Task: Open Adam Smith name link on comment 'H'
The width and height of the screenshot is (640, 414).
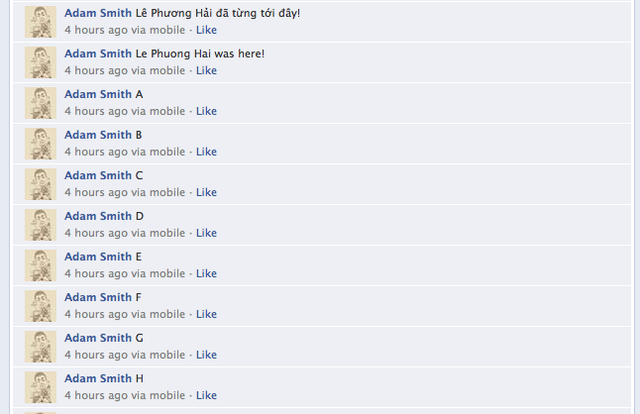Action: tap(98, 378)
